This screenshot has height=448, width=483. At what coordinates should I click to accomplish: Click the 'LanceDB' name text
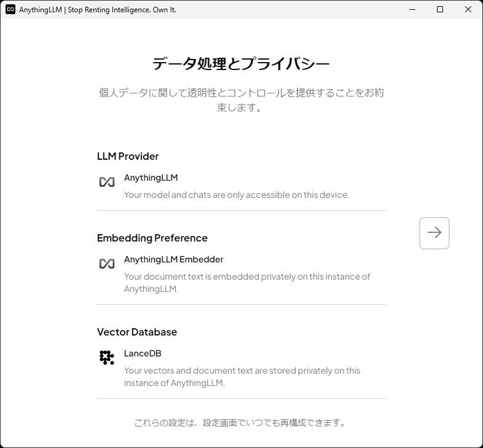(143, 353)
